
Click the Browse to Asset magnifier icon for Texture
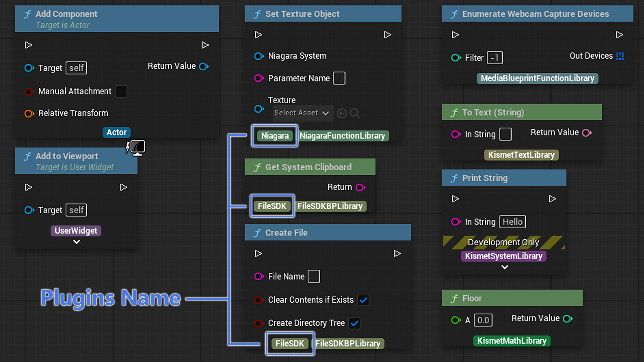click(x=355, y=113)
